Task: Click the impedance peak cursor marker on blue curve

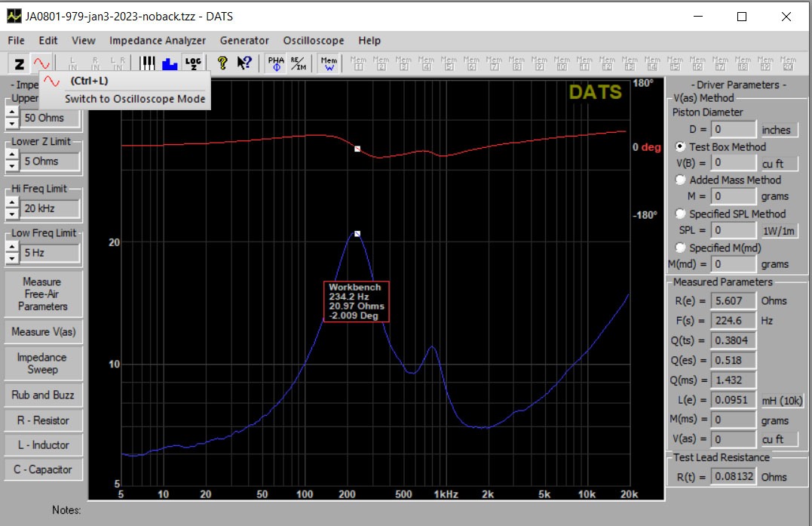Action: 357,234
